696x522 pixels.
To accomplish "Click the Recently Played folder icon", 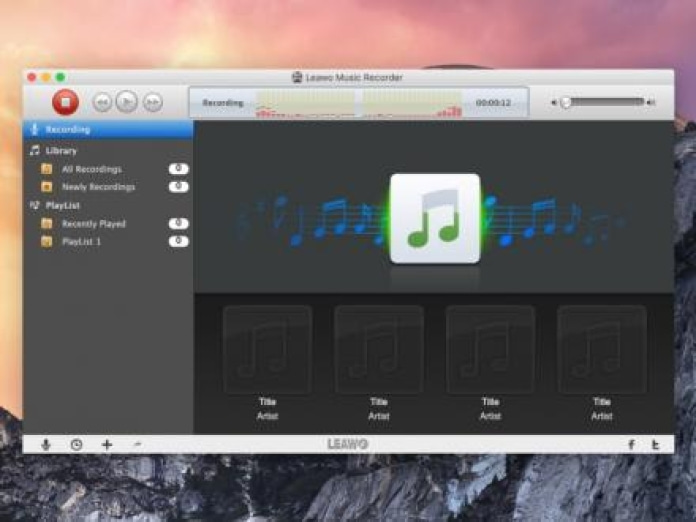I will click(x=47, y=224).
